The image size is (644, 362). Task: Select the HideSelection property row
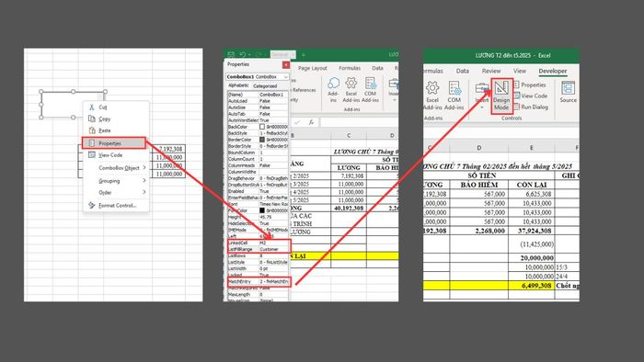click(x=258, y=223)
